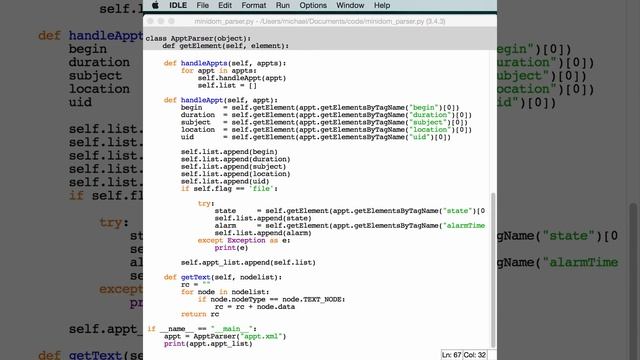Click the 'try:' keyword in the editor
Image resolution: width=640 pixels, height=360 pixels.
pos(206,203)
